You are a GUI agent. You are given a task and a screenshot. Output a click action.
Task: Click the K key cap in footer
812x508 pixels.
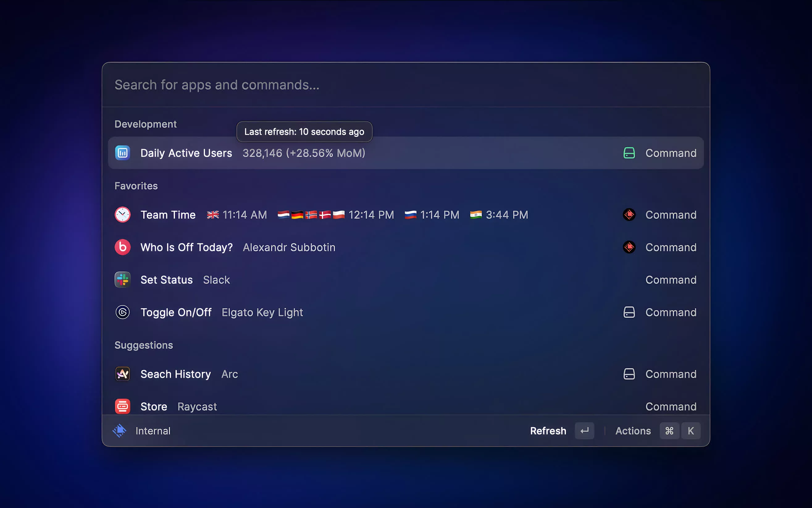click(691, 431)
